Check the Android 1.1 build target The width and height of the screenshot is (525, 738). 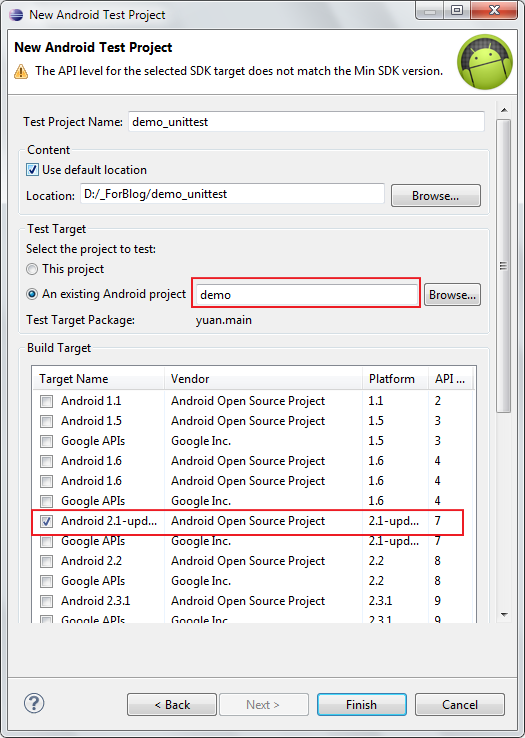46,401
